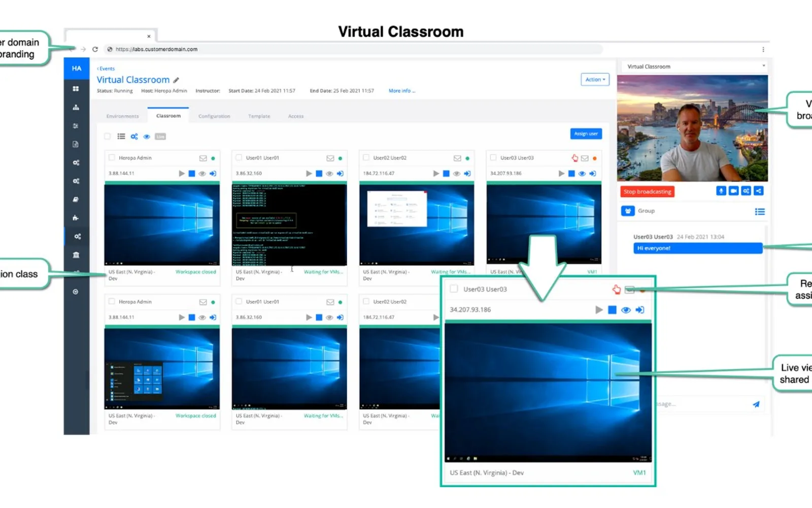Open the hierarchy sitemap icon in sidebar
Screen dimensions: 812x508
(x=76, y=107)
